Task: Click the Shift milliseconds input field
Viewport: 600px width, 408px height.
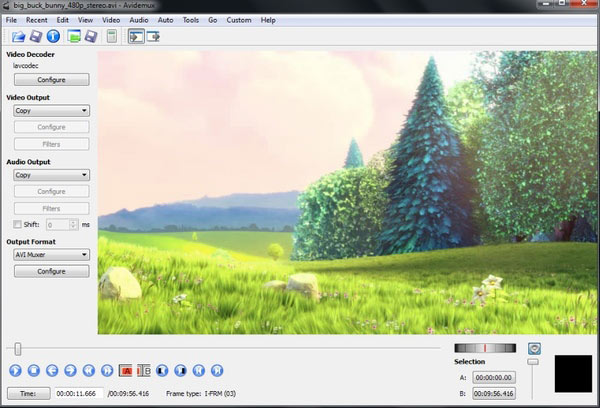Action: click(x=58, y=224)
